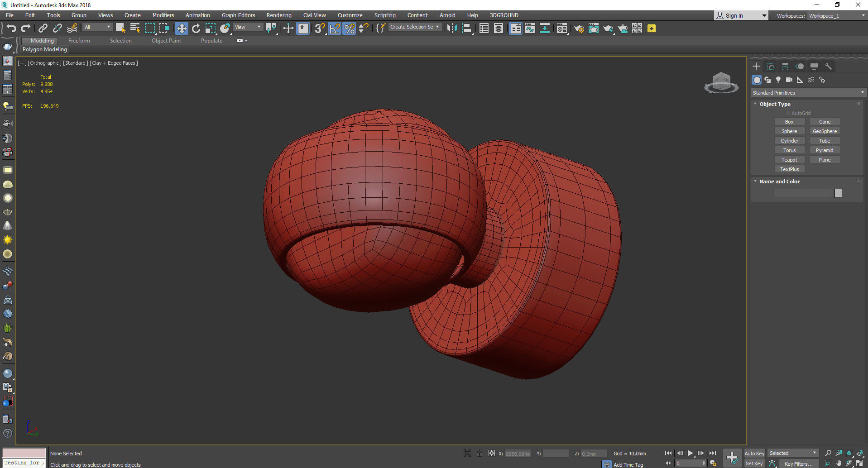Toggle the Ribbon display button

[516, 29]
